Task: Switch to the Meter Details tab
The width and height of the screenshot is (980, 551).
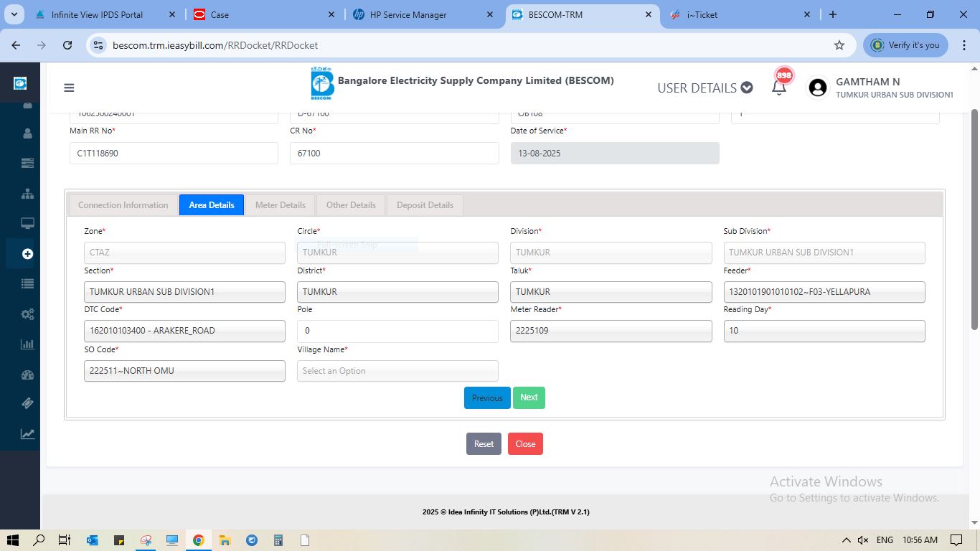Action: [280, 205]
